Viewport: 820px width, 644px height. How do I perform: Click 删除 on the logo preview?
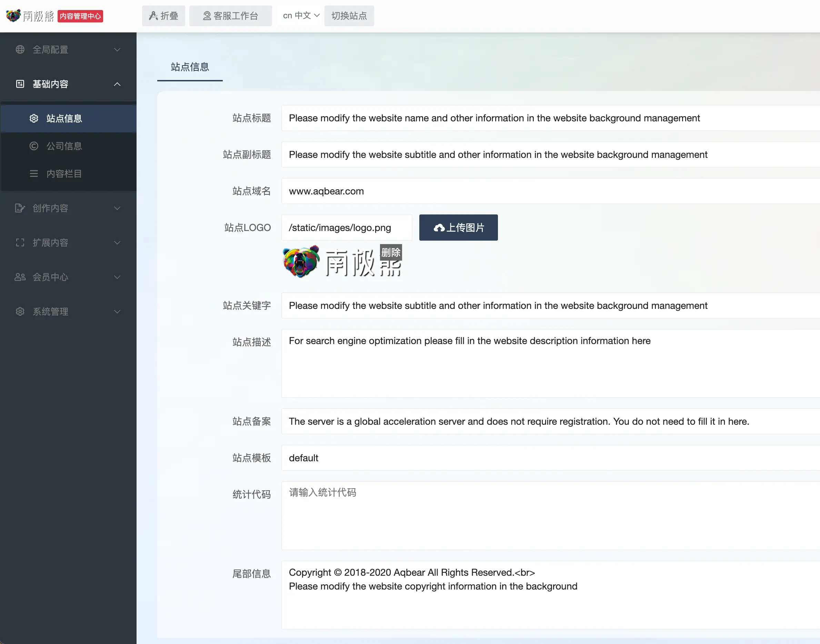click(390, 252)
